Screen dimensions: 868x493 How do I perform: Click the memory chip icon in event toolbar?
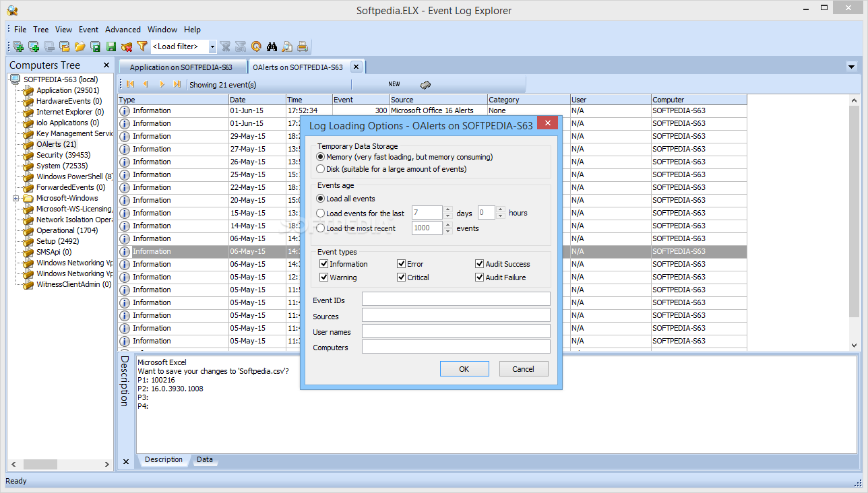pyautogui.click(x=425, y=85)
